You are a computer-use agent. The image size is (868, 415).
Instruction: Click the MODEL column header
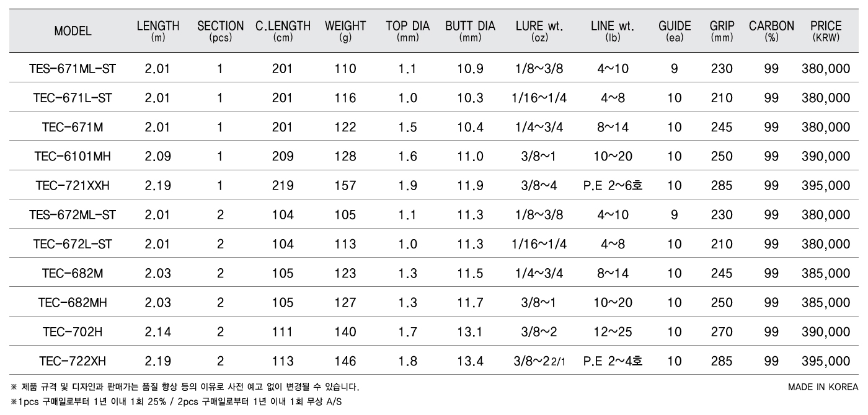(73, 31)
